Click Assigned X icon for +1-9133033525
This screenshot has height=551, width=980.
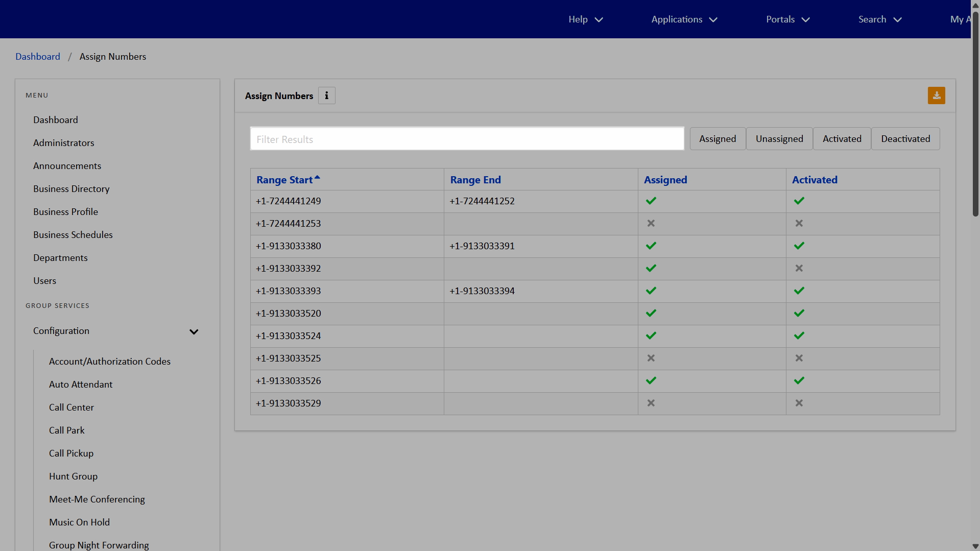651,358
